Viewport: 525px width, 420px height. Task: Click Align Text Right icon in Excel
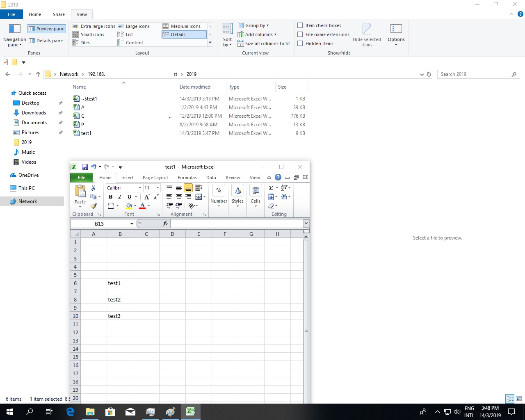pos(188,197)
